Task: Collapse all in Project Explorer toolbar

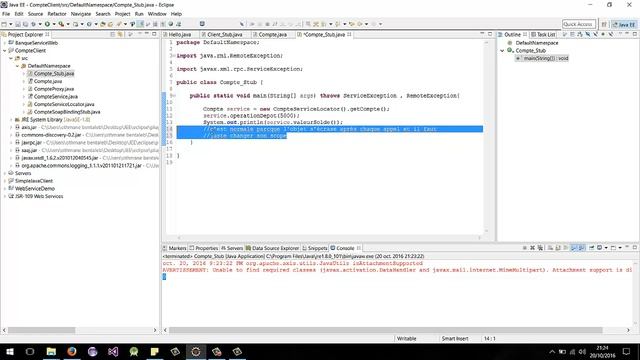Action: click(x=112, y=35)
